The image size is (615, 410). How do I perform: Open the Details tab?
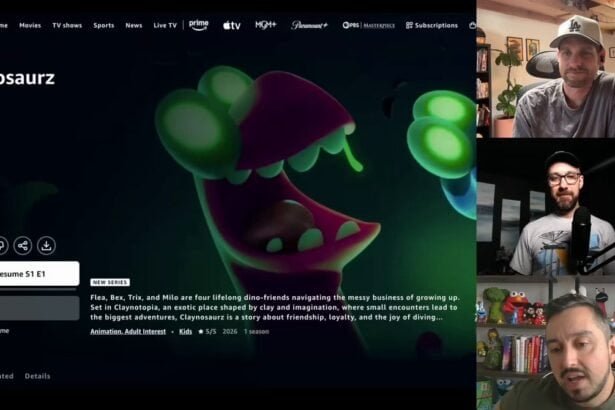(x=37, y=376)
